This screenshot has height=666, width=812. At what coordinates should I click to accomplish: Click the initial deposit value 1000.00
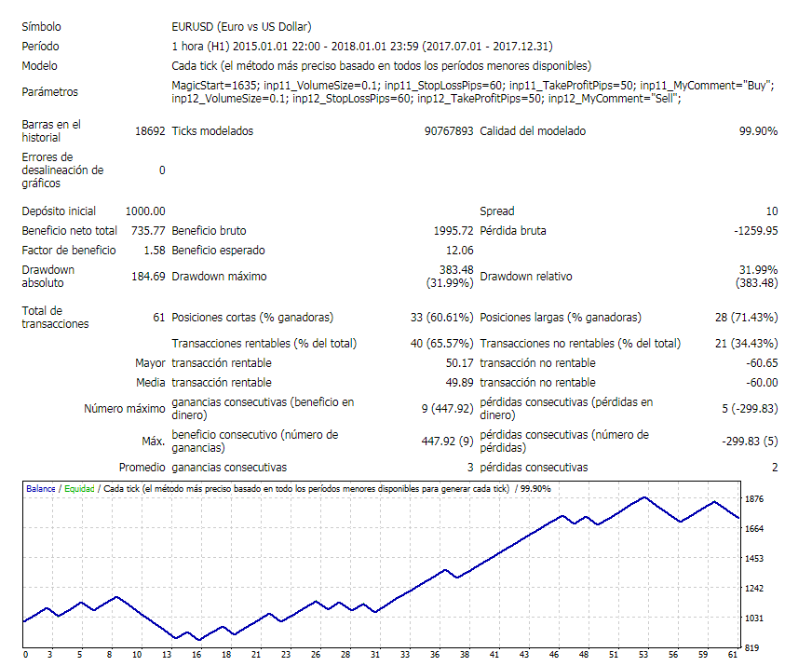coord(145,211)
